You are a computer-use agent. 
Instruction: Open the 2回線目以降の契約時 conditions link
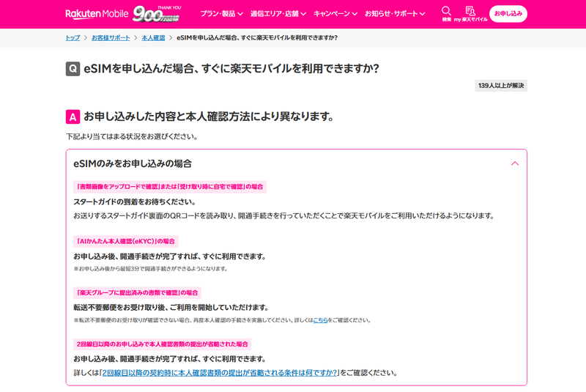click(220, 373)
